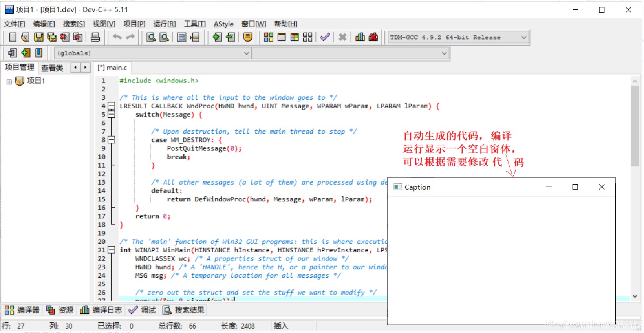Open Find with the first magnifier icon
Viewport: 644px width, 333px height.
(x=151, y=37)
